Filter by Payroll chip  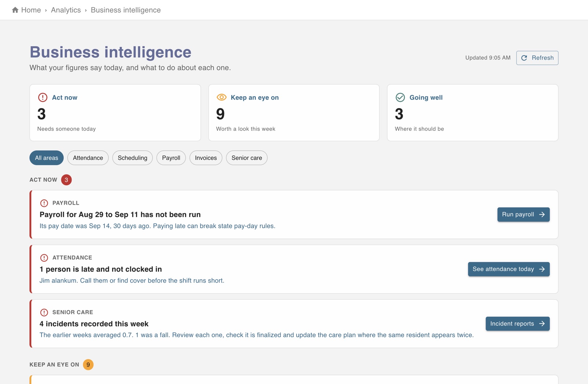pos(171,158)
